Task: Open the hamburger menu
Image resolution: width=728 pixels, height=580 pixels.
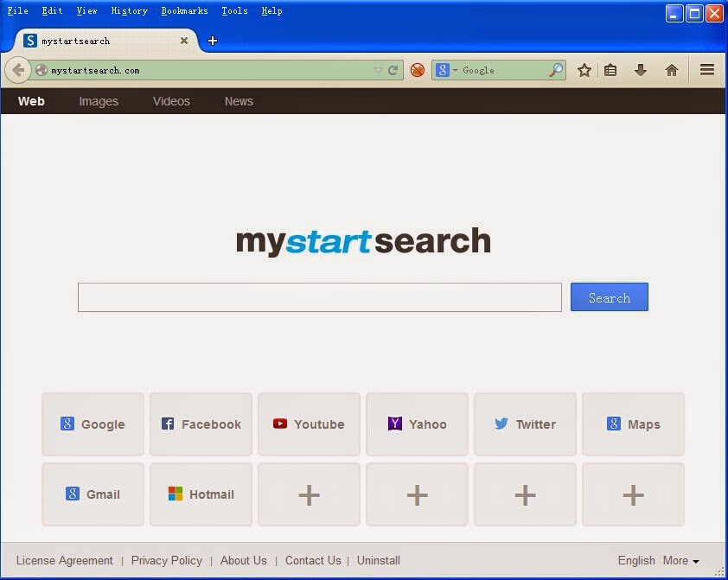Action: tap(707, 70)
